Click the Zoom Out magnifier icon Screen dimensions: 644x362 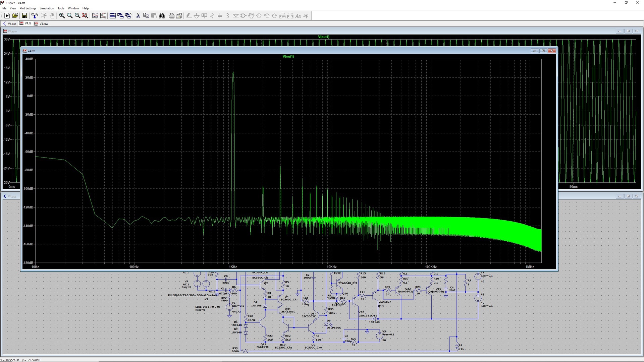(77, 16)
